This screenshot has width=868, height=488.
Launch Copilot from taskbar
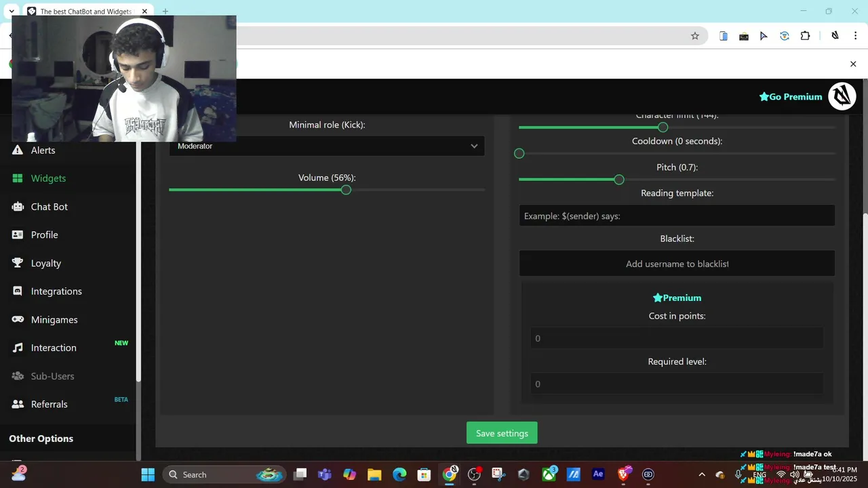coord(350,474)
